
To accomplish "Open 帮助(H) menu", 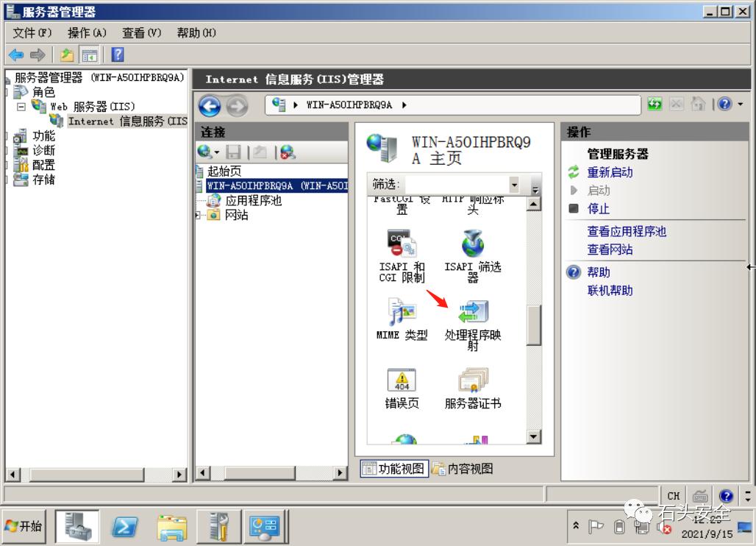I will (196, 33).
